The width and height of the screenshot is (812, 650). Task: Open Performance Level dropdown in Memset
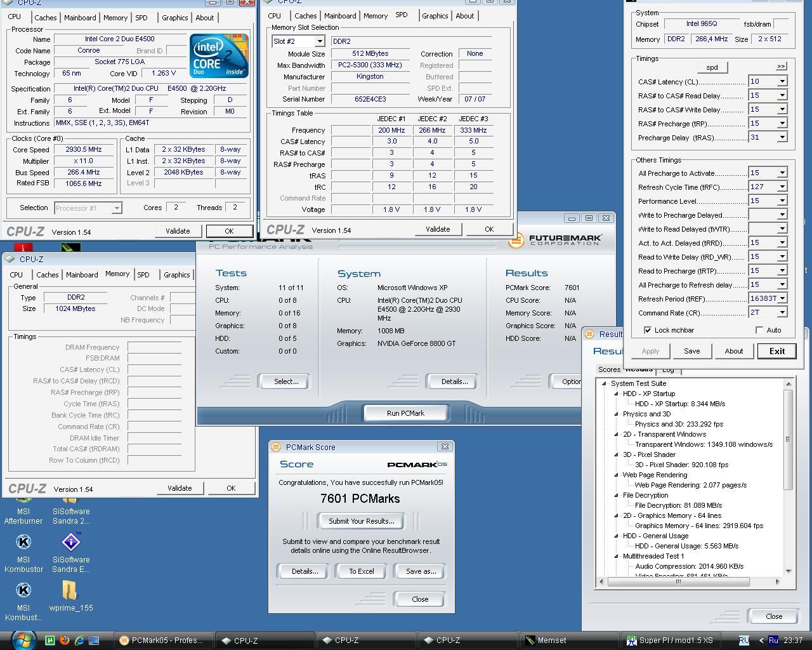click(x=782, y=201)
